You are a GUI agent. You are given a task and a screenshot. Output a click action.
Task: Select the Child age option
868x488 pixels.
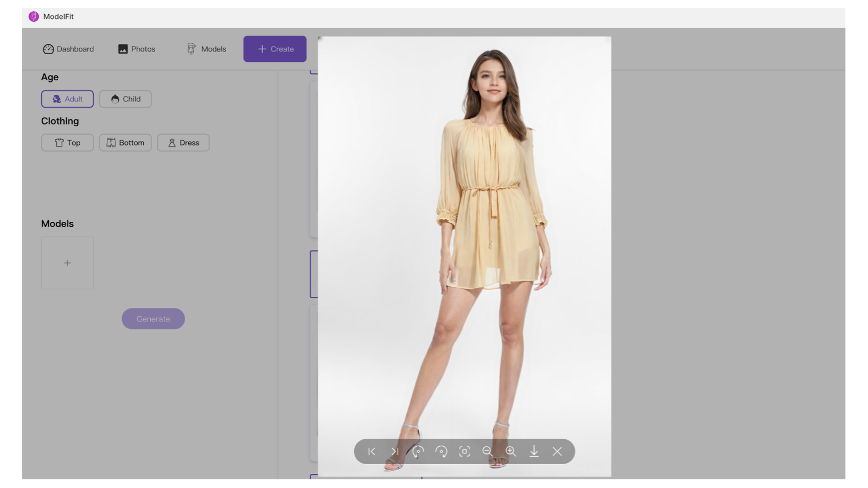125,99
